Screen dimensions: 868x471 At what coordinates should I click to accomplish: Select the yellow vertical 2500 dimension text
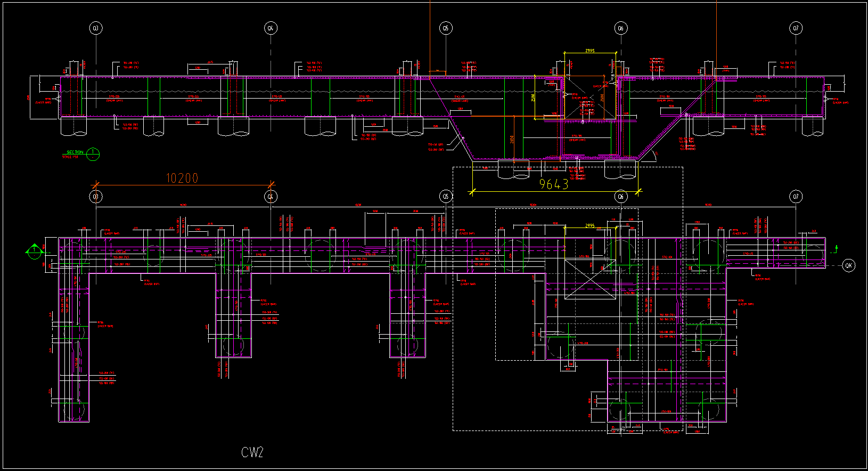pos(533,98)
